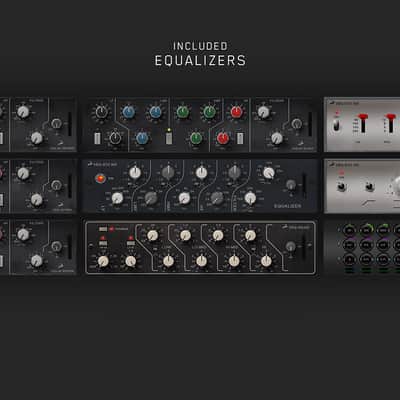The width and height of the screenshot is (400, 400).
Task: Toggle the center switch with the yellow LED
Action: tap(169, 138)
